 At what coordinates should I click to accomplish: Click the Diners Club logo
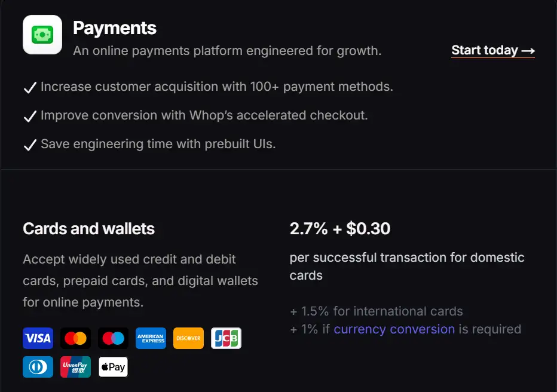click(38, 367)
